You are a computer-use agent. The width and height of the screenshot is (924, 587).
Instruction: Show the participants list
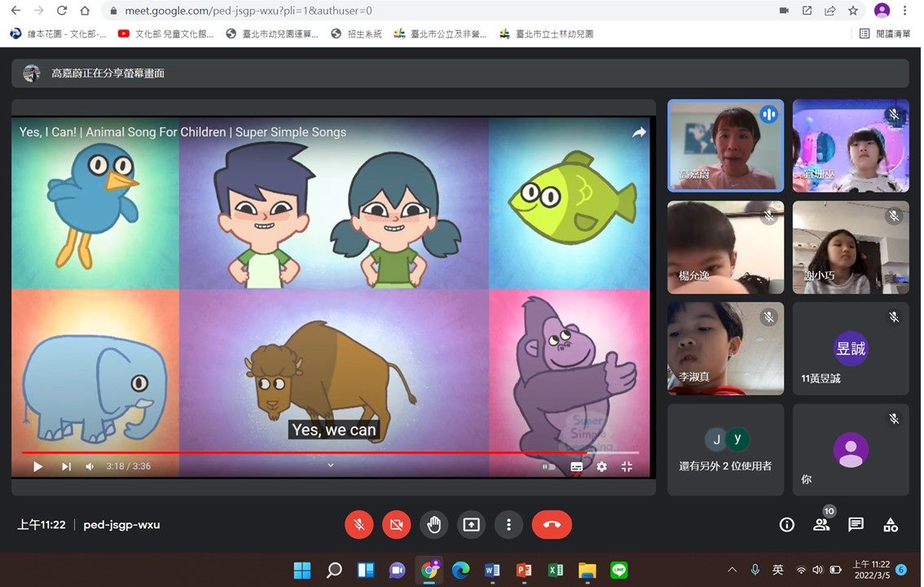coord(821,524)
